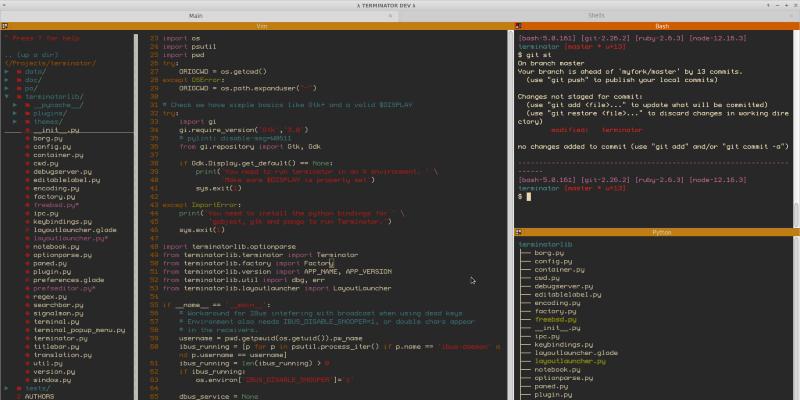Close the Shells tab

793,15
